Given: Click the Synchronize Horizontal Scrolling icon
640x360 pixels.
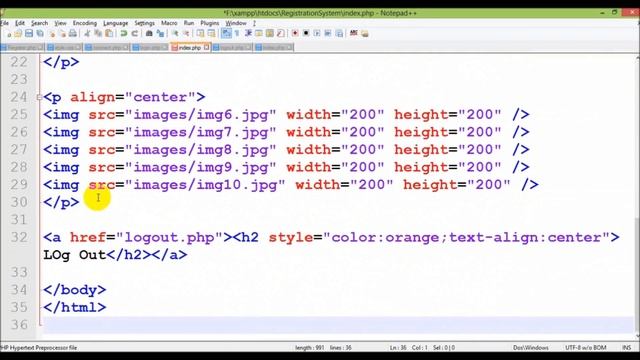Looking at the screenshot, I should [x=211, y=33].
